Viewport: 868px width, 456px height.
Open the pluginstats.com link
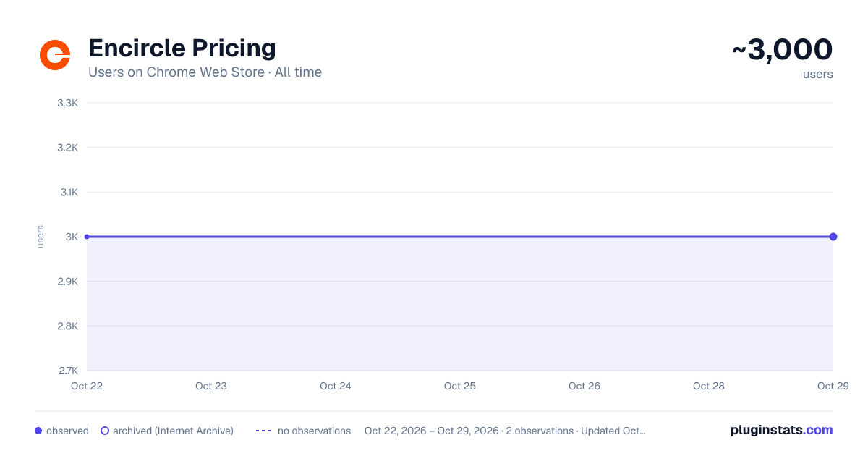click(x=782, y=430)
